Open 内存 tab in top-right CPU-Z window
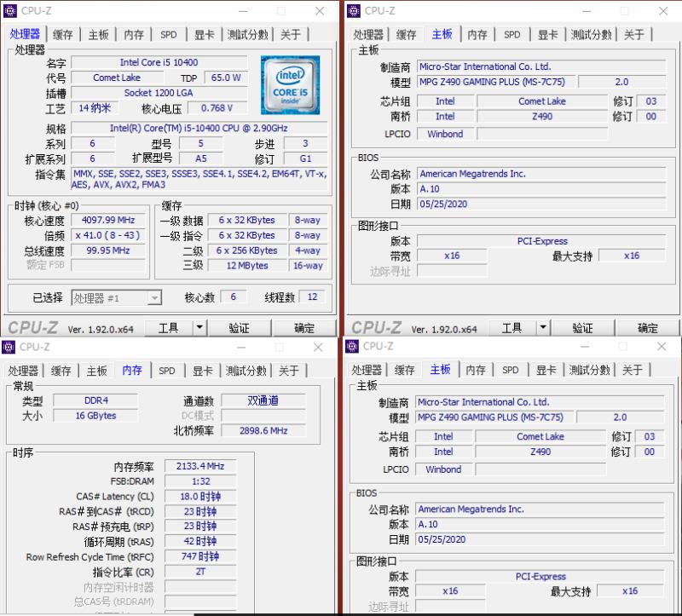Viewport: 682px width, 616px height. coord(477,34)
